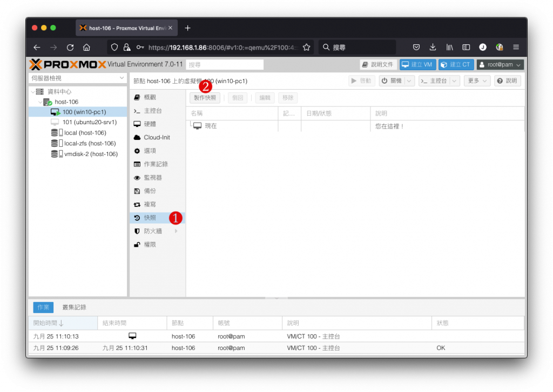Click the Proxmox header search field
This screenshot has height=392, width=553.
pos(225,65)
